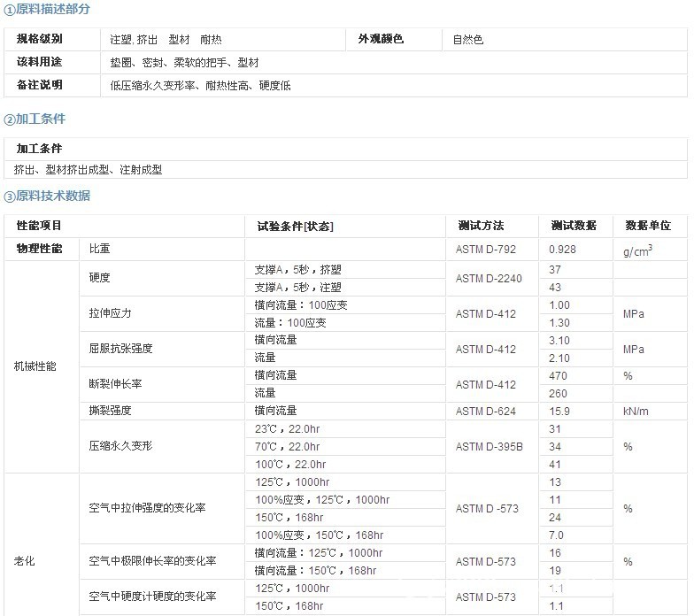Click the ASTM D-2240 hardness test method
This screenshot has height=616, width=694.
(x=489, y=278)
